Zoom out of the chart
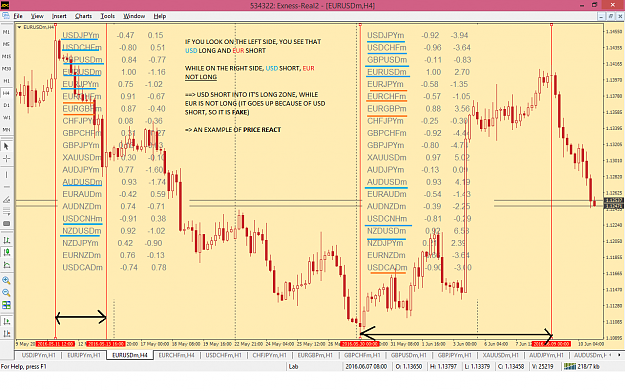The image size is (625, 391). tap(6, 293)
